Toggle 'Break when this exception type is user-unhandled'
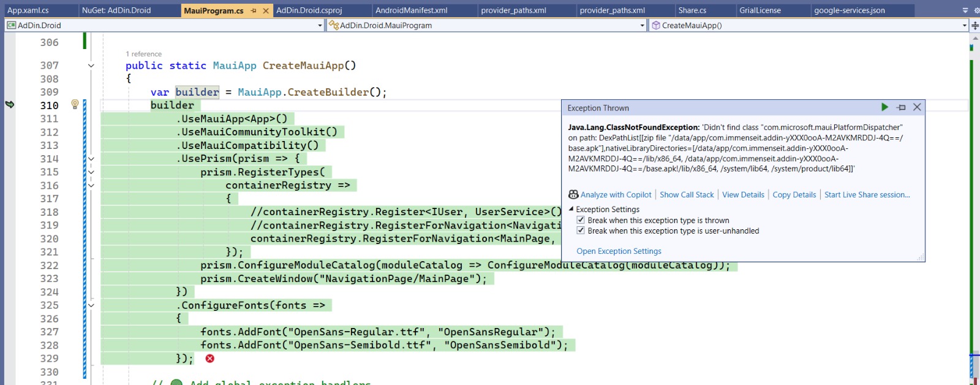Screen dimensions: 980x385 click(x=581, y=231)
